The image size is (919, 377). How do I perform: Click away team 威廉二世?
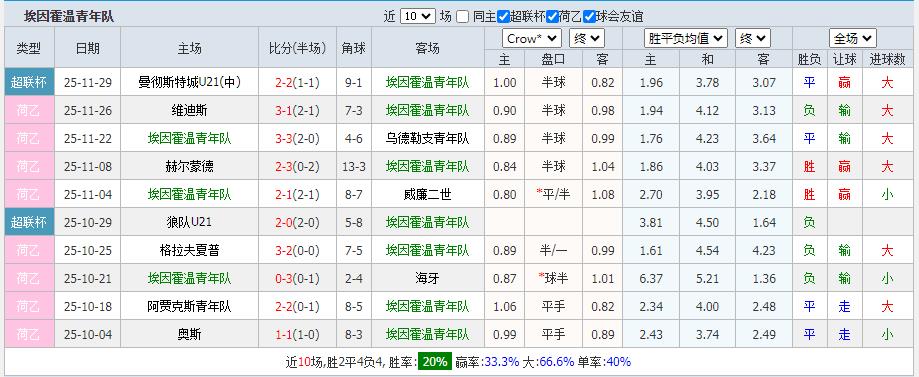428,194
